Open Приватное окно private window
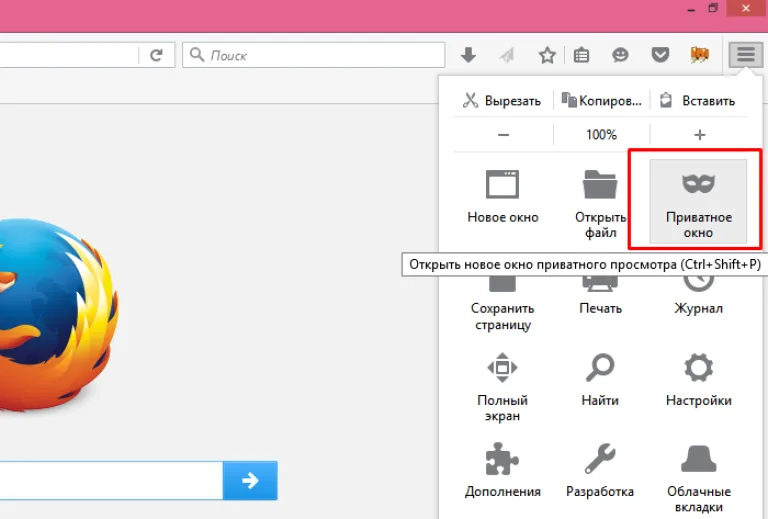768x519 pixels. point(698,201)
